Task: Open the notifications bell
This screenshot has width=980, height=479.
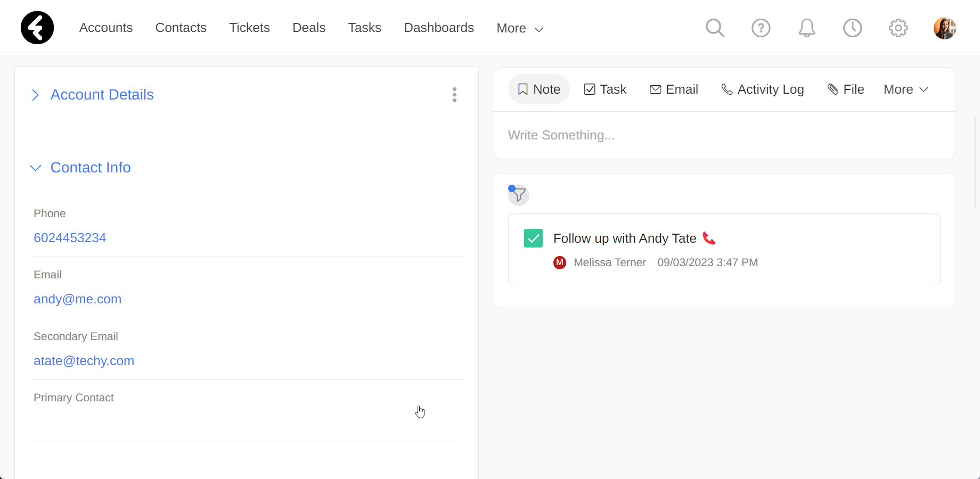Action: click(x=806, y=28)
